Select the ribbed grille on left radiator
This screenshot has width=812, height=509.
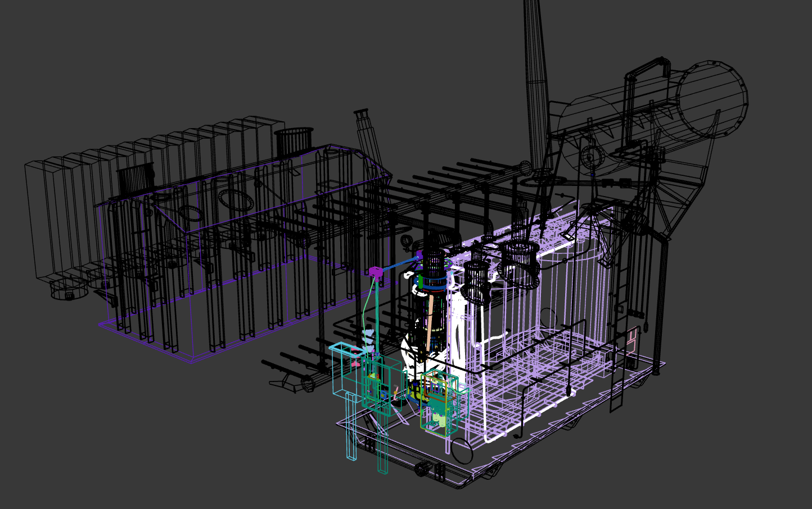click(x=135, y=179)
